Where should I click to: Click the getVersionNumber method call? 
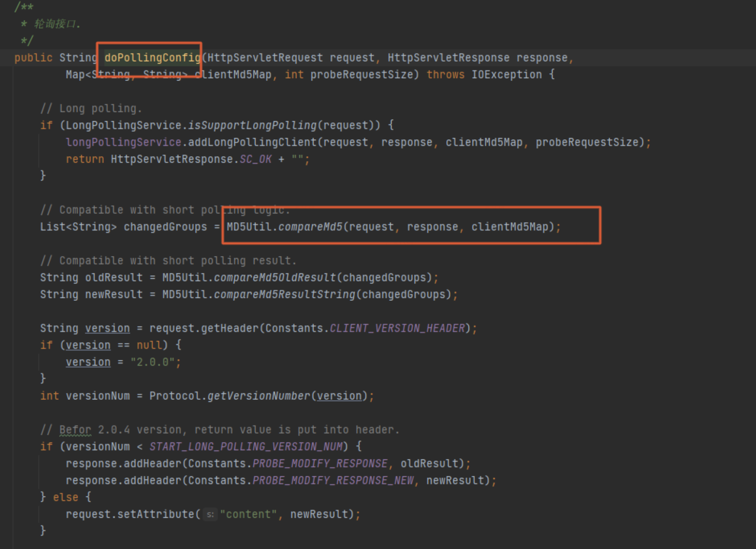pyautogui.click(x=258, y=396)
